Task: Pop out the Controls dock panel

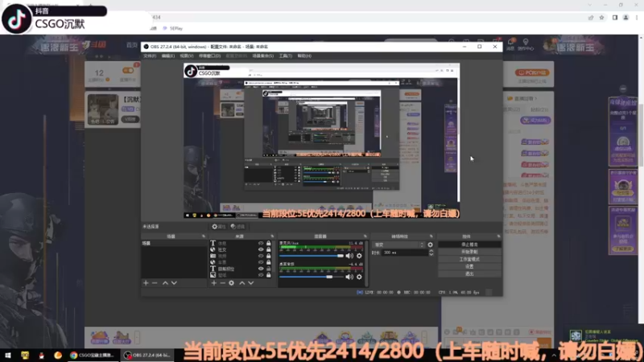Action: point(498,237)
